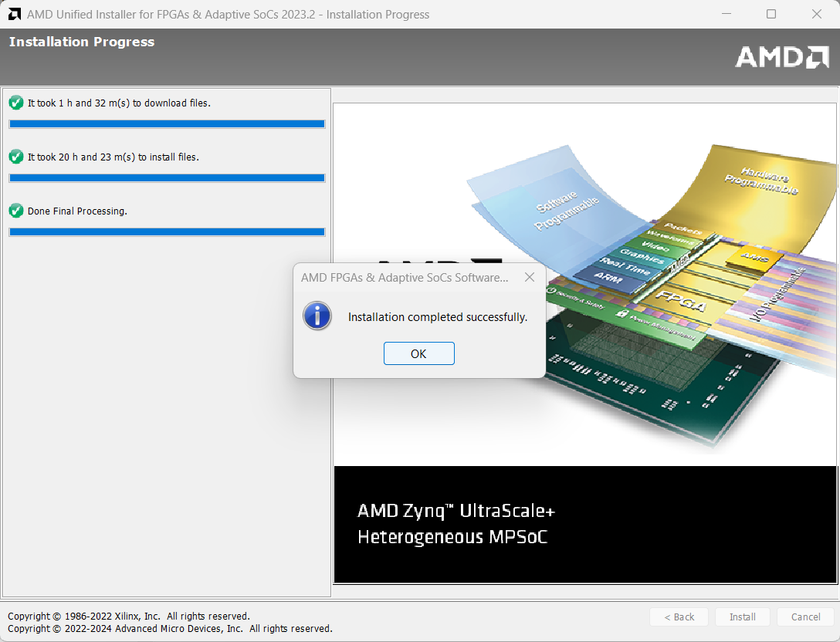Click the green checkmark beside Done Final Processing
This screenshot has height=642, width=840.
pos(15,211)
